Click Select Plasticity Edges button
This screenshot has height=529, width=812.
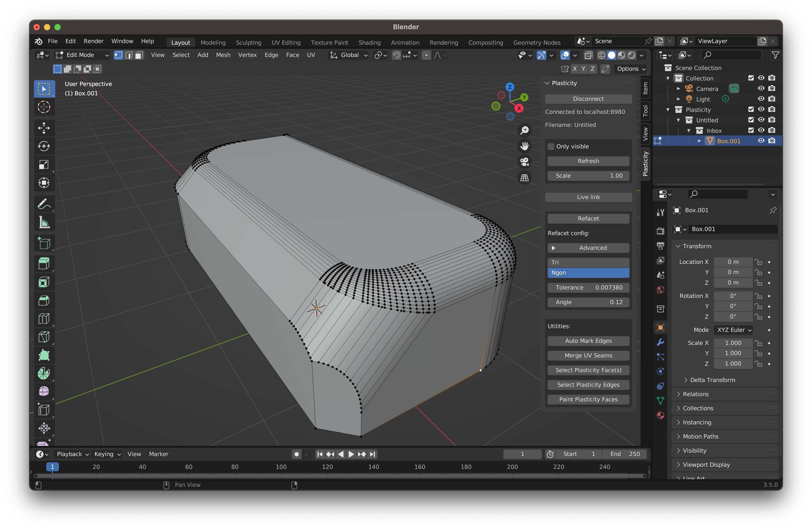pyautogui.click(x=588, y=385)
